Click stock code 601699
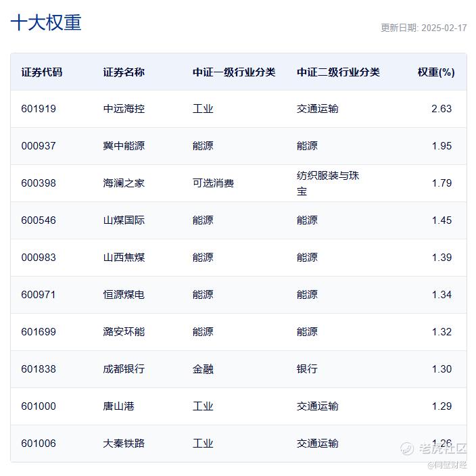Screen dimensions: 476x476 click(39, 332)
